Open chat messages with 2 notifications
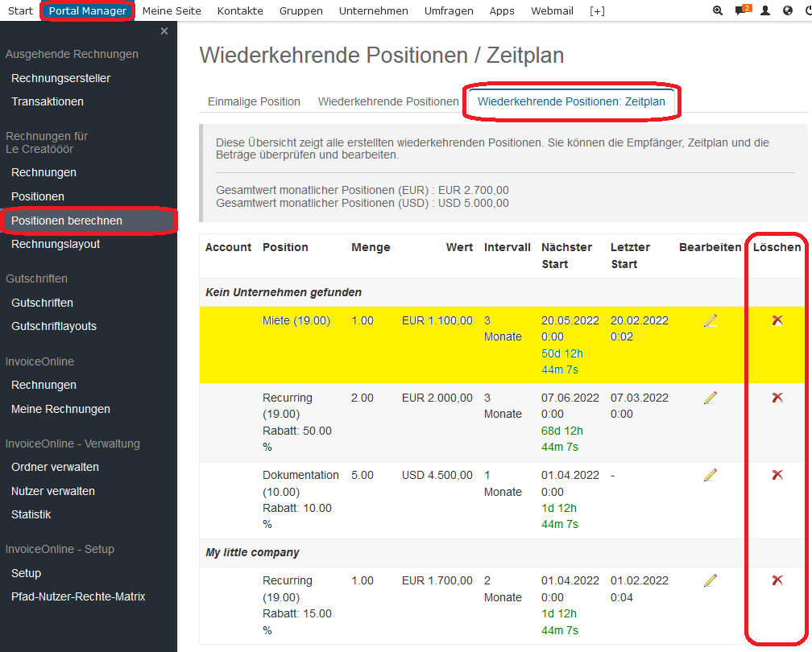The image size is (812, 652). [x=742, y=10]
